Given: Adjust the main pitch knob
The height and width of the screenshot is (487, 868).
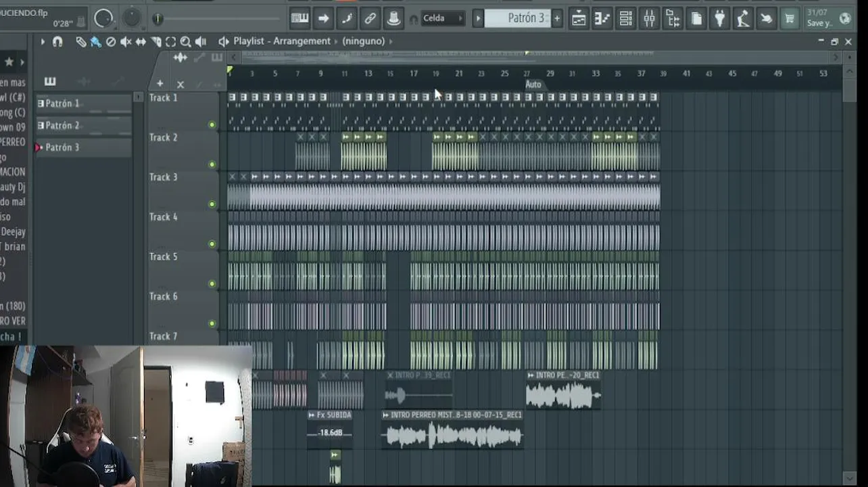Looking at the screenshot, I should coord(132,18).
